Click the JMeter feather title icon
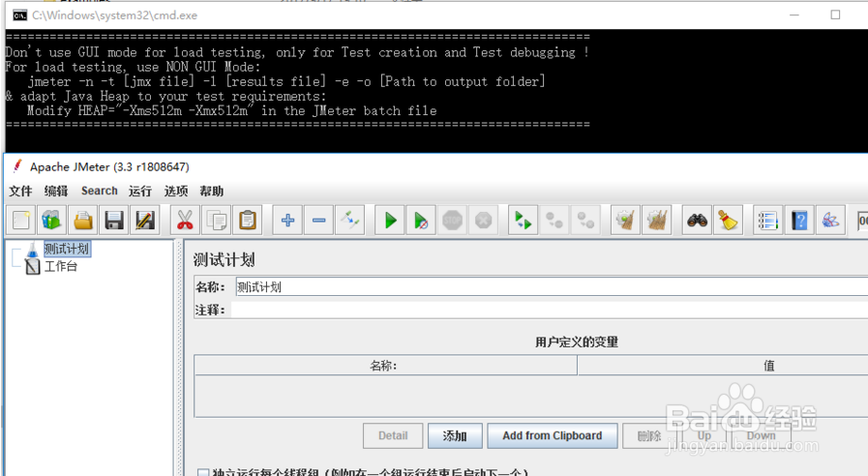This screenshot has width=868, height=476. 17,166
